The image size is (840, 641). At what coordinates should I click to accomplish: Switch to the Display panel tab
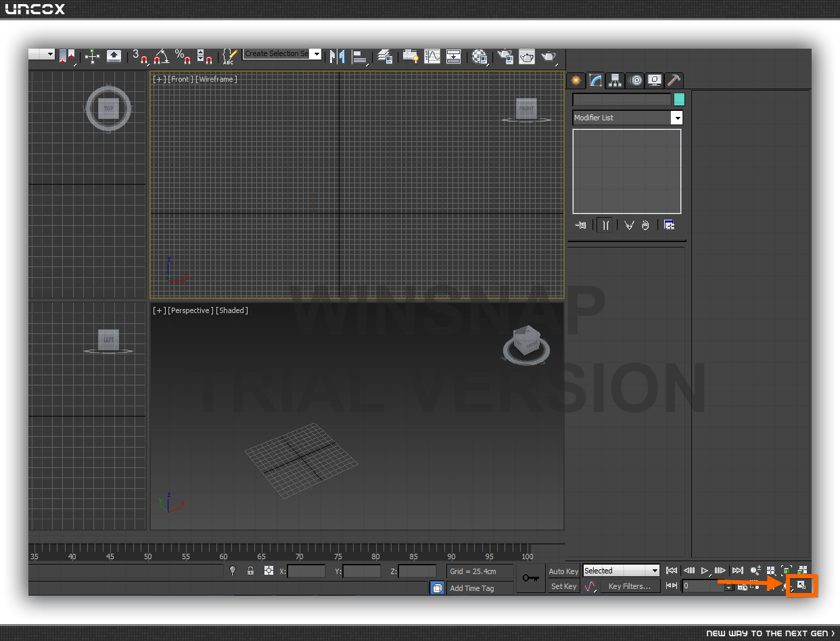point(654,80)
